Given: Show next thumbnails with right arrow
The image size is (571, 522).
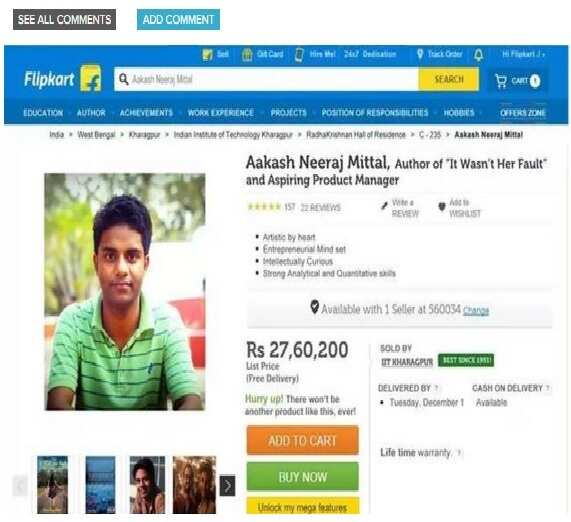Looking at the screenshot, I should (228, 486).
